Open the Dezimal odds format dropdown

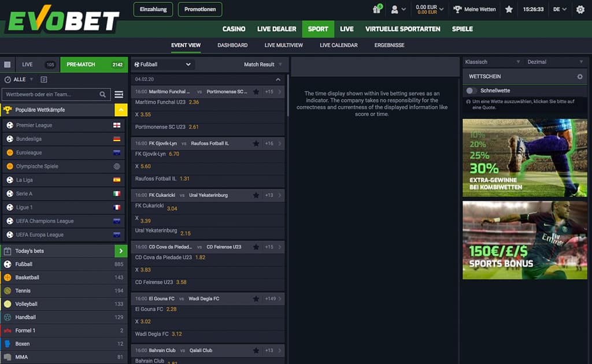[x=555, y=62]
